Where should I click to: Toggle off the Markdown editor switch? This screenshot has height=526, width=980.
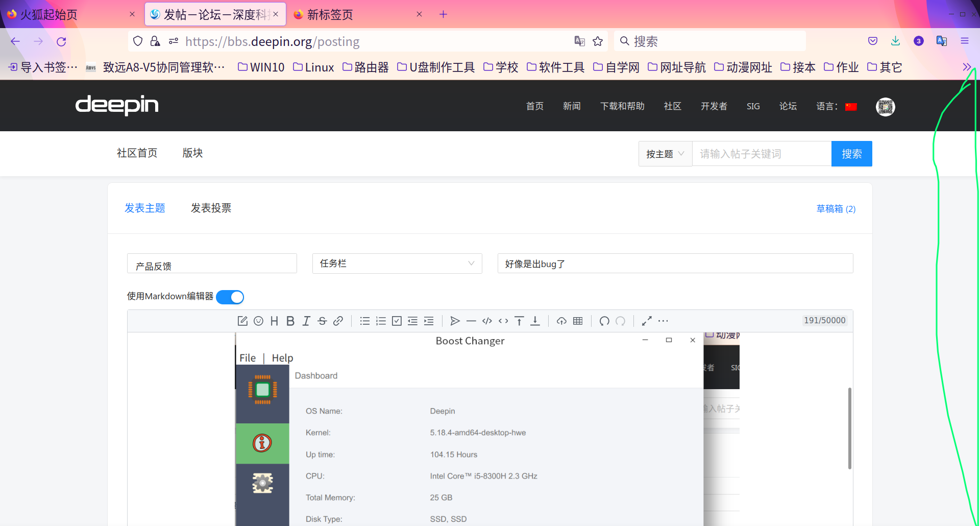tap(230, 297)
